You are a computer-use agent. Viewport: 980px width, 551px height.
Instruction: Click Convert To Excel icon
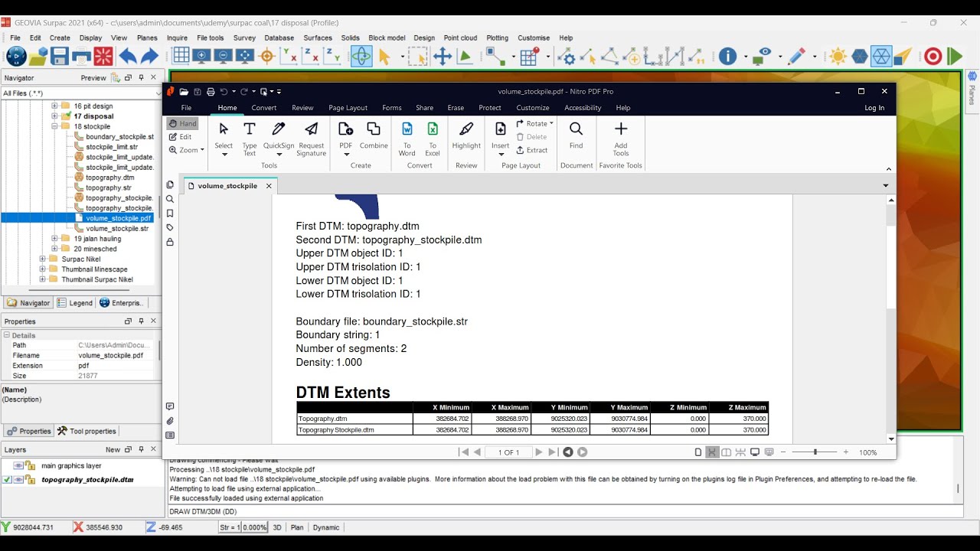point(433,138)
